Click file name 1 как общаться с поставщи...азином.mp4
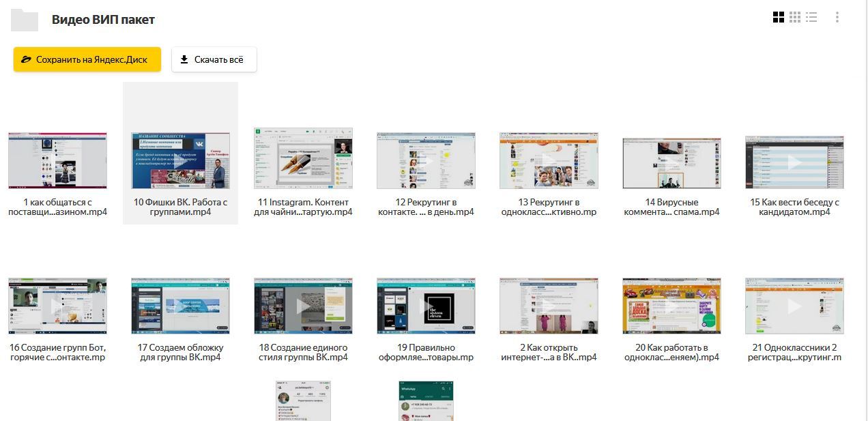The width and height of the screenshot is (868, 421). click(57, 207)
